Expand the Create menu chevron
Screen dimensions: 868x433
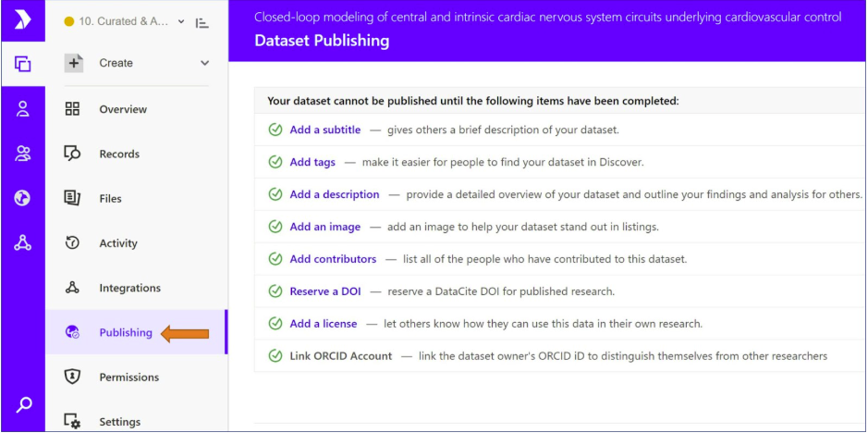click(204, 63)
